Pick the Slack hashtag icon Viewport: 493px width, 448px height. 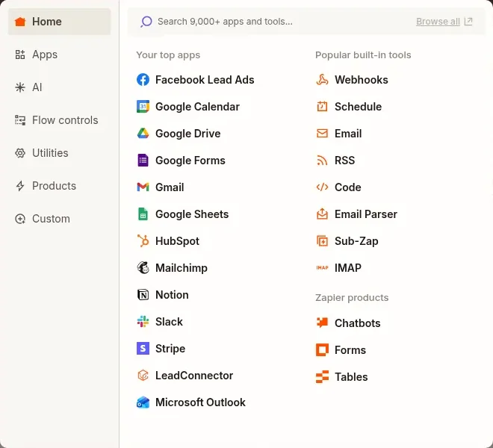point(143,322)
